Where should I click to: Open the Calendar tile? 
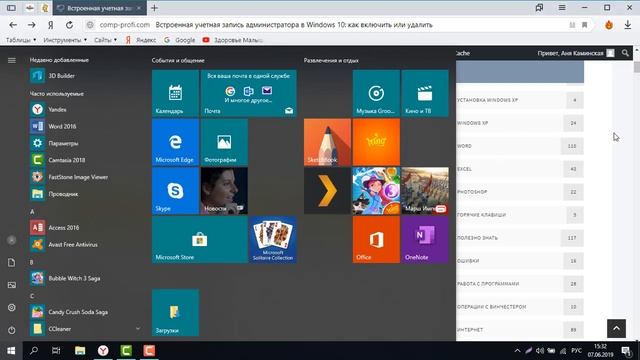(176, 93)
